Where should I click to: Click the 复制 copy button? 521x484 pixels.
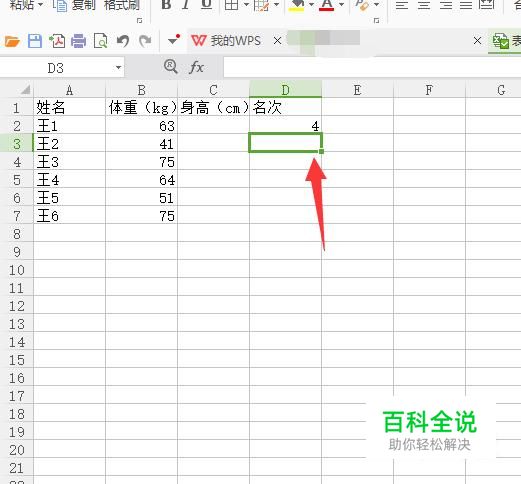[x=75, y=5]
